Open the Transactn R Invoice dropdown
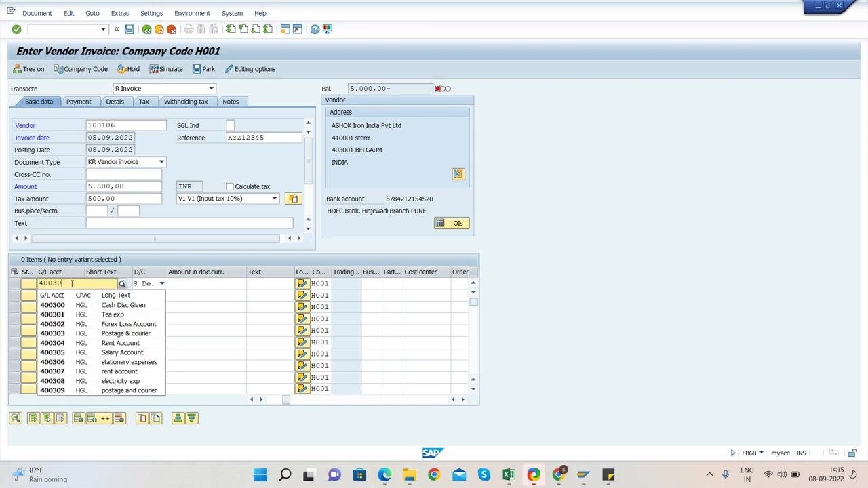This screenshot has height=488, width=868. (211, 89)
